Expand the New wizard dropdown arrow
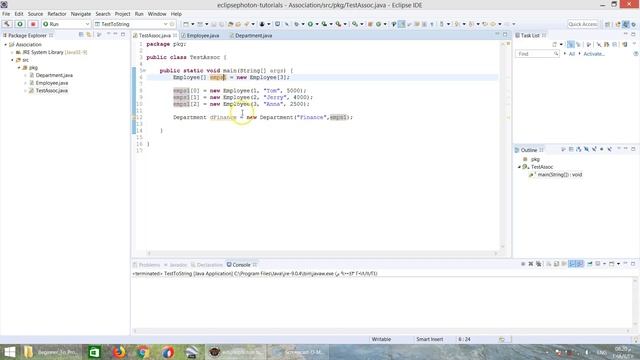Screen dimensions: 640x360 coord(193,24)
